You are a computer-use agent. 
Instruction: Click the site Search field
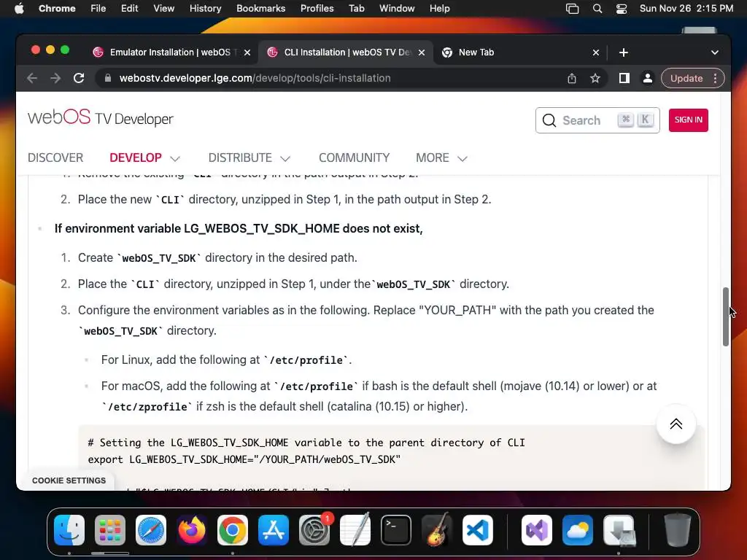tap(597, 120)
